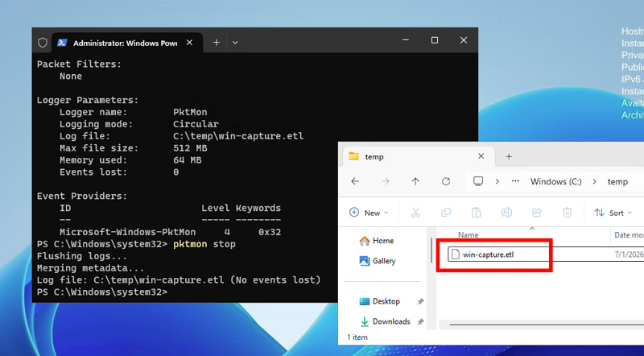The height and width of the screenshot is (356, 644).
Task: Refresh the temp folder view
Action: (x=446, y=181)
